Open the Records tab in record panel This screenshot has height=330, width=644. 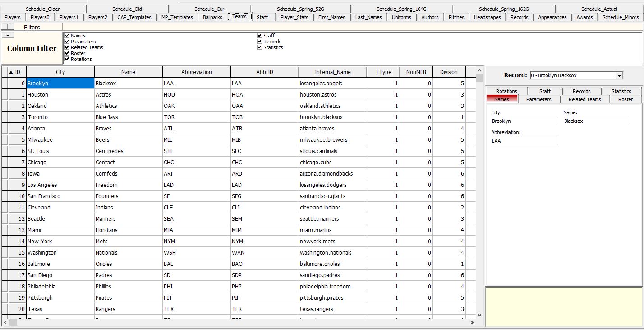581,91
